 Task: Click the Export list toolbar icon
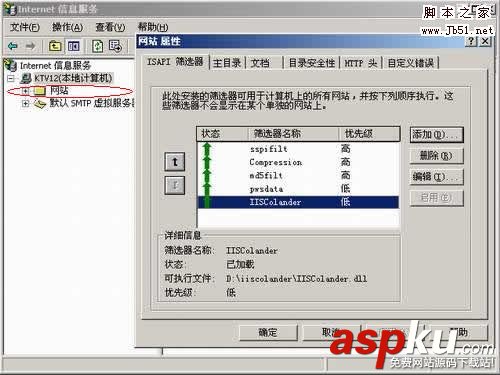(x=115, y=46)
